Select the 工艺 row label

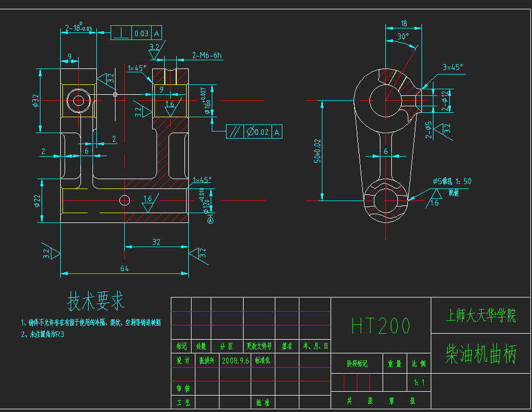183,403
